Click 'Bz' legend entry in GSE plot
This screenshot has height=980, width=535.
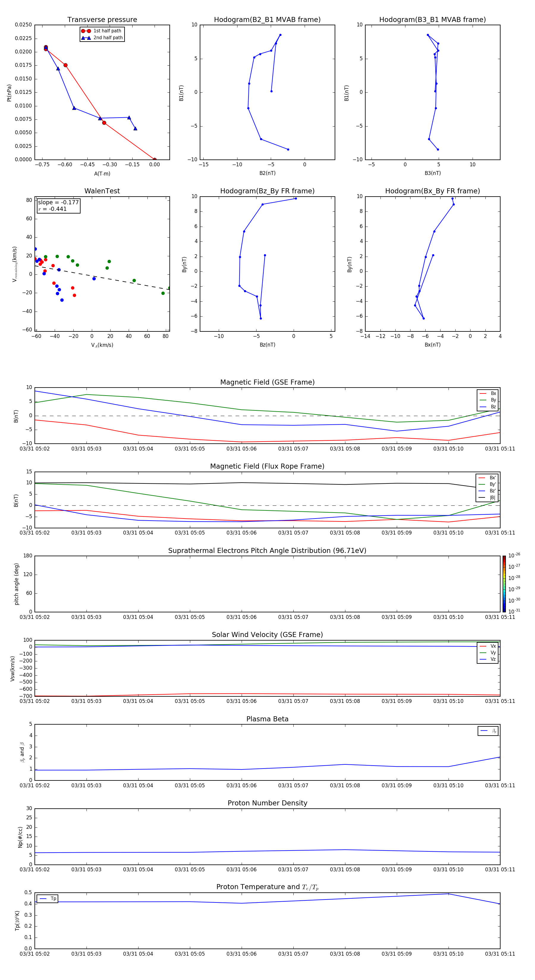[x=488, y=407]
